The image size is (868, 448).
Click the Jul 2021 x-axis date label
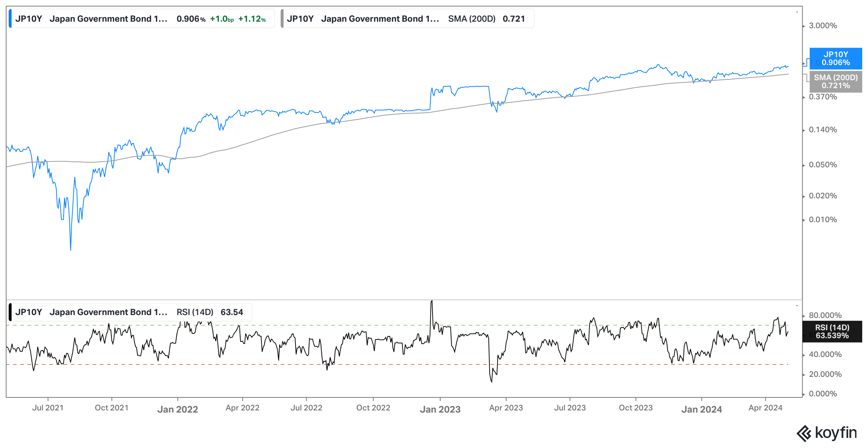48,408
